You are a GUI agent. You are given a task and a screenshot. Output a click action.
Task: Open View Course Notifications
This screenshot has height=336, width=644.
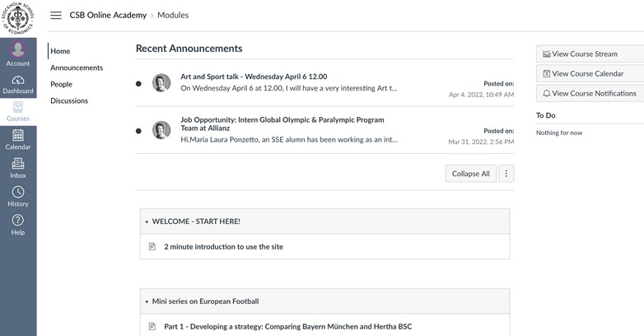click(x=589, y=93)
